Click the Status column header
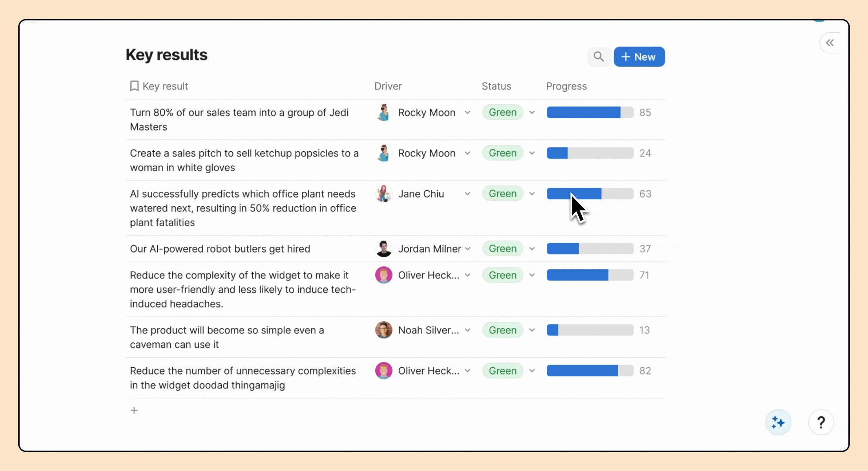Screen dimensions: 868x471 pos(496,86)
